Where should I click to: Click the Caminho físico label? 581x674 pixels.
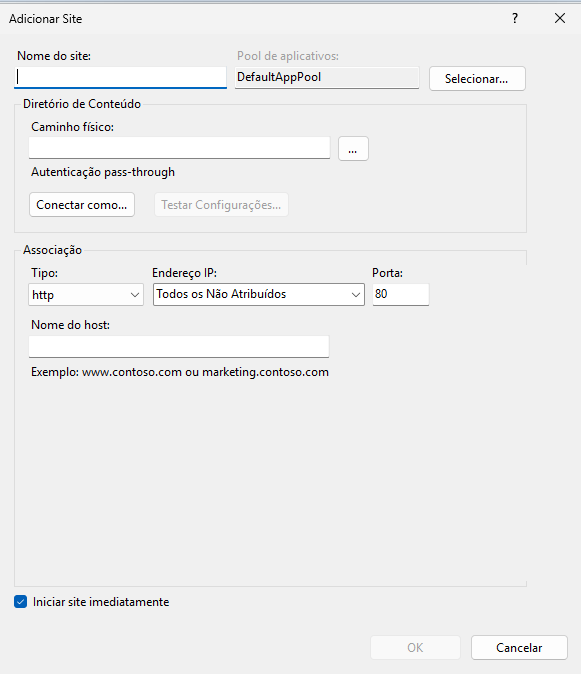coord(72,127)
